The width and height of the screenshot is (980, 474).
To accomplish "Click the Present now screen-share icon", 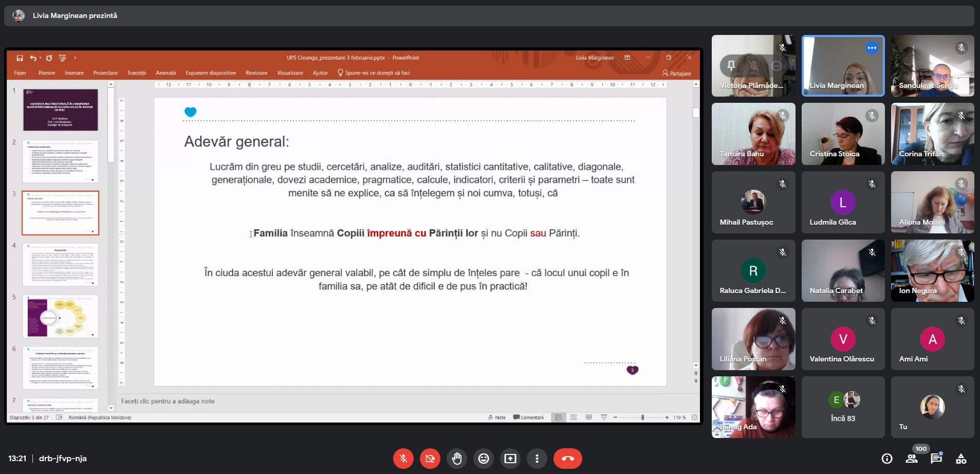I will click(x=510, y=459).
